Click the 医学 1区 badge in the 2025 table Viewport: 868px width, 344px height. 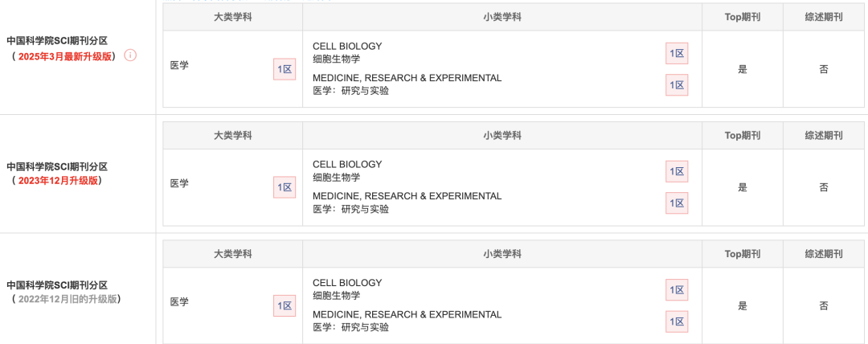(285, 69)
